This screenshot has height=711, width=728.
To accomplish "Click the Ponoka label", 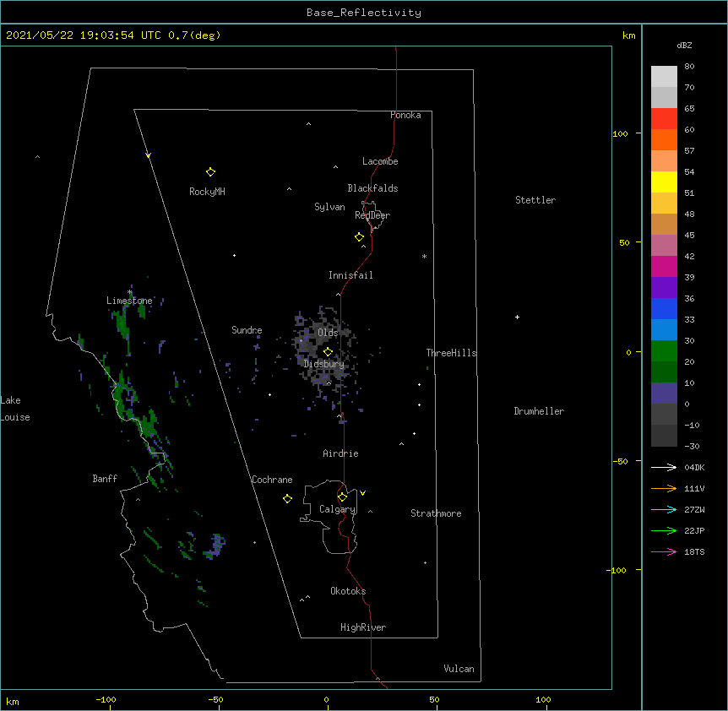I will pyautogui.click(x=405, y=115).
